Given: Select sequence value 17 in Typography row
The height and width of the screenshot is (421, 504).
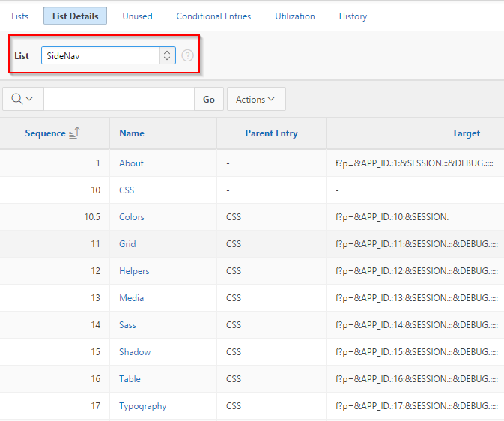Looking at the screenshot, I should pyautogui.click(x=95, y=406).
